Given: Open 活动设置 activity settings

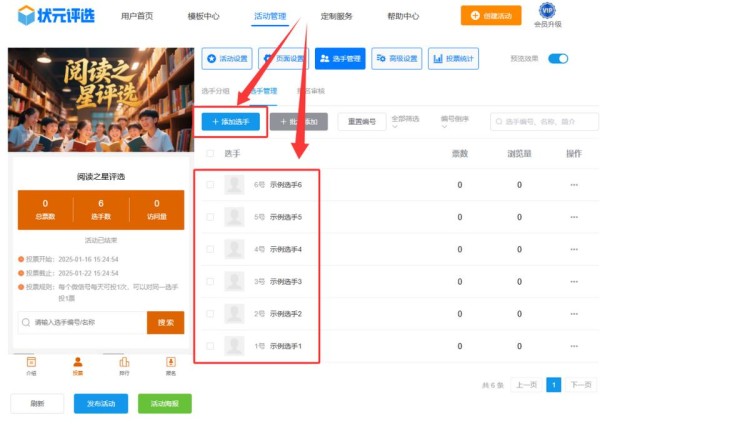Looking at the screenshot, I should tap(227, 59).
